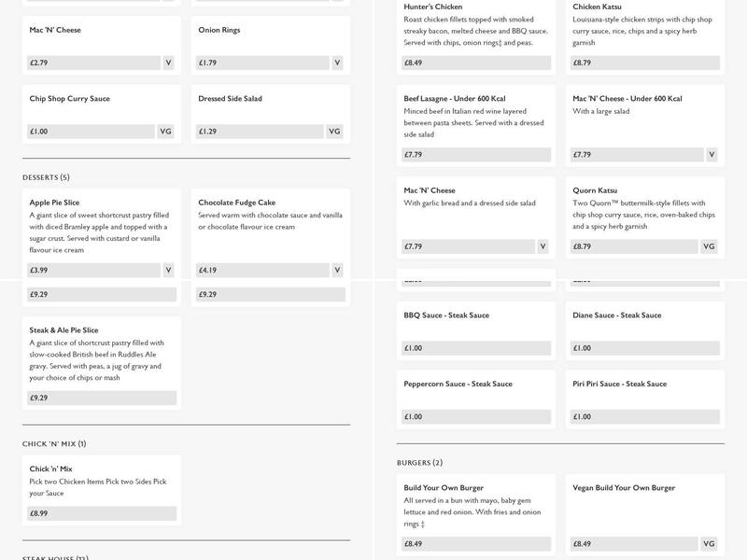Click VG badge on Chip Shop Curry Sauce
Image resolution: width=747 pixels, height=560 pixels.
pyautogui.click(x=166, y=132)
